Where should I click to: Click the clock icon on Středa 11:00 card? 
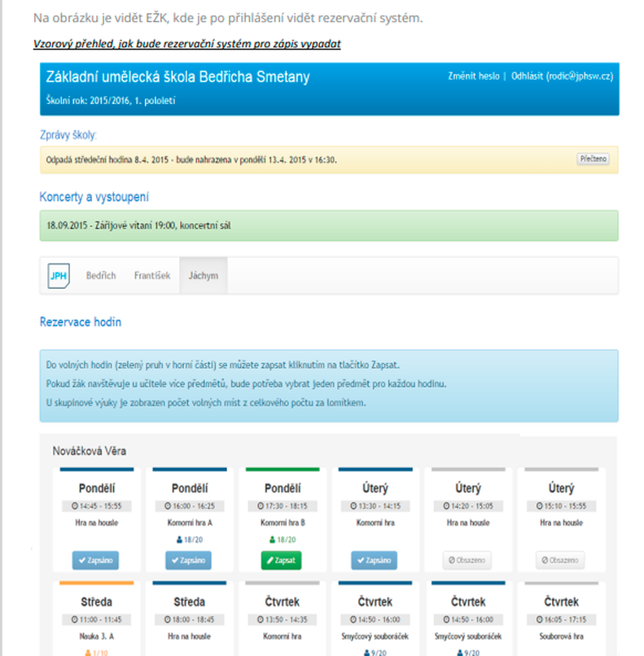pos(74,619)
